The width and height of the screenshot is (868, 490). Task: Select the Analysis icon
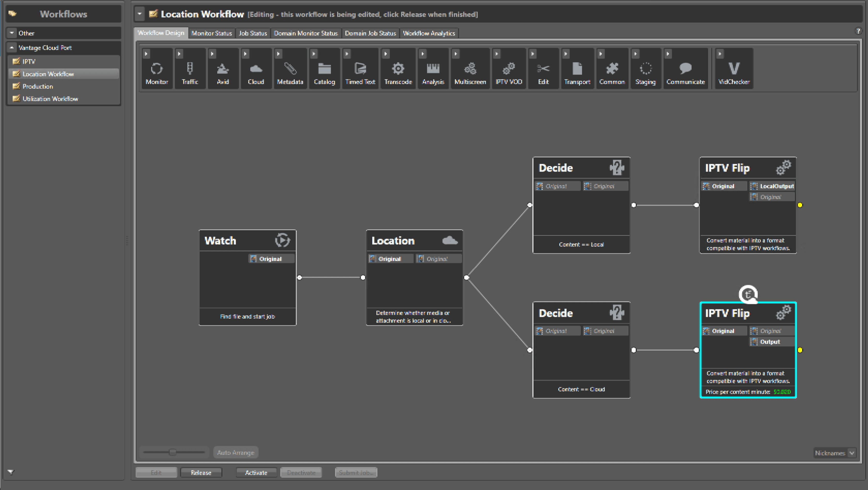(433, 69)
